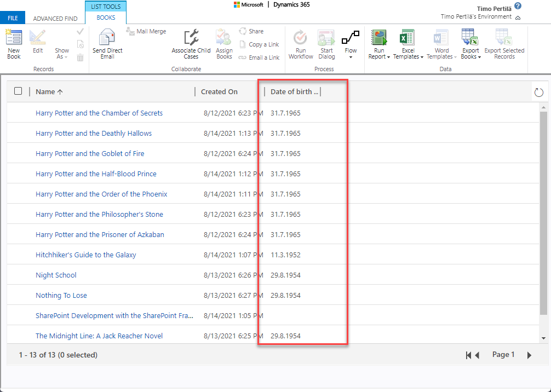
Task: Open Hitchhiker's Guide to the Galaxy record
Action: coord(85,255)
